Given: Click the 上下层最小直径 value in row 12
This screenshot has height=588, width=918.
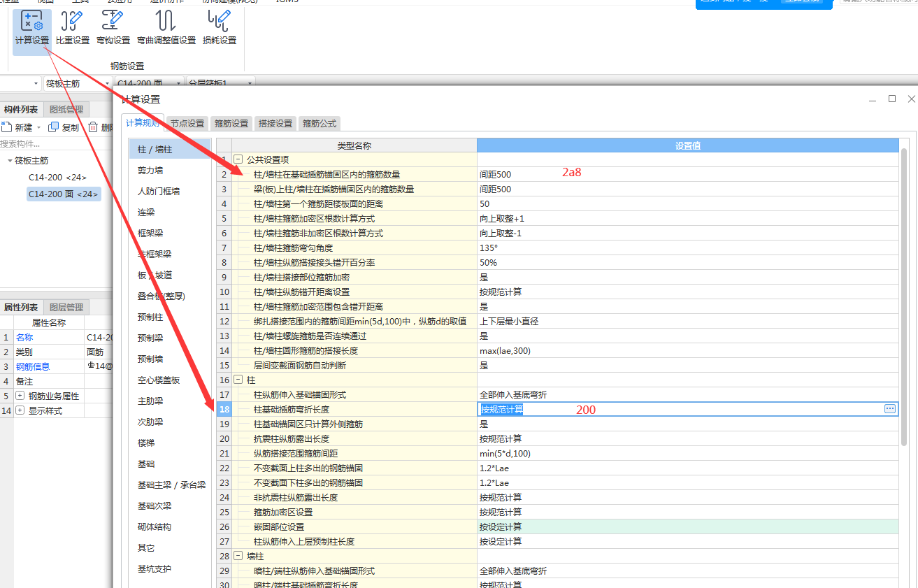Looking at the screenshot, I should (x=509, y=321).
